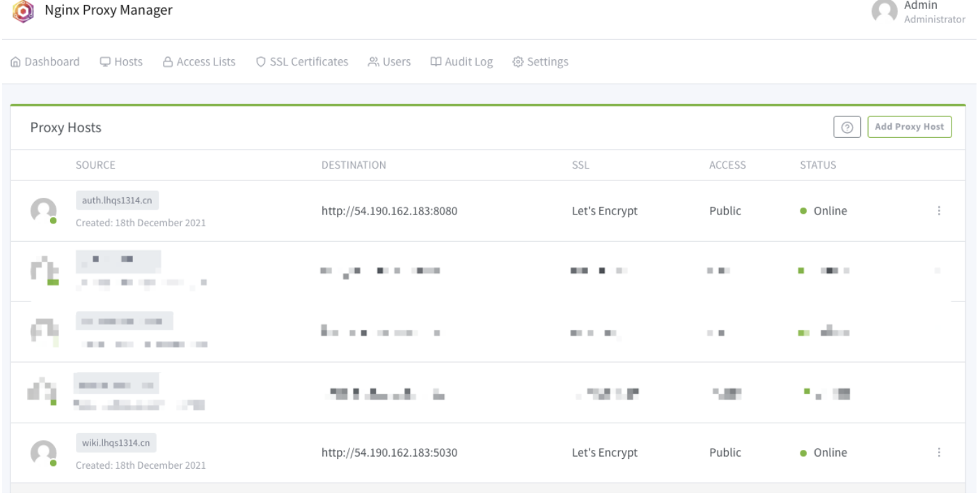980x500 pixels.
Task: Click avatar icon for auth.lhqs1314.cn host
Action: pos(43,210)
